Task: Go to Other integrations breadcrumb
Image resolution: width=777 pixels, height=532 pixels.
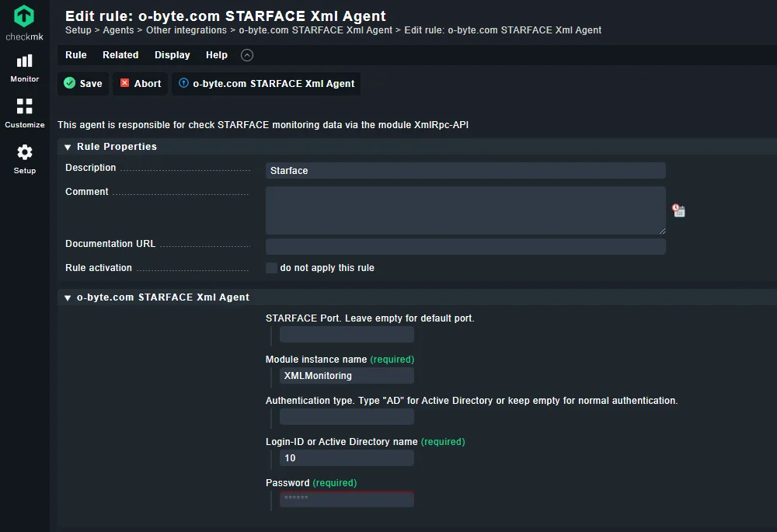Action: coord(186,30)
